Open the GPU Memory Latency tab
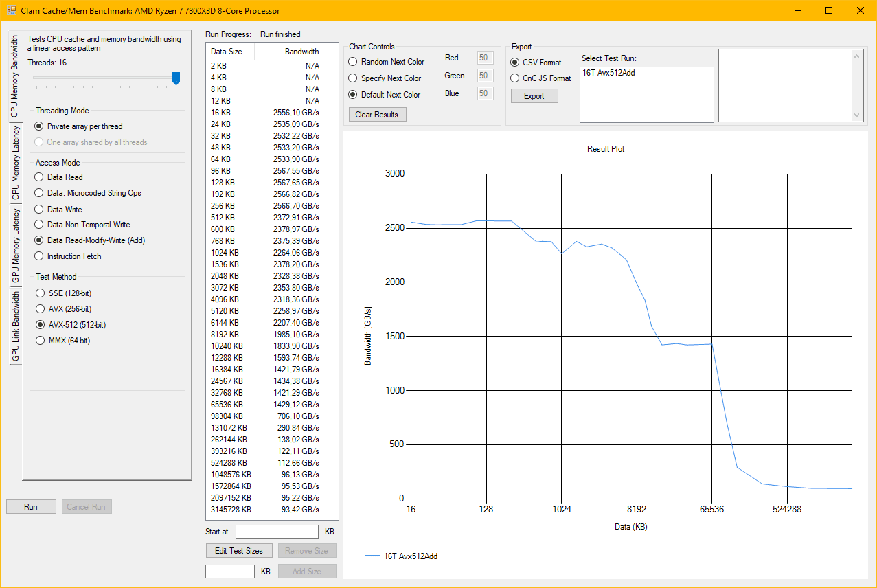 pos(15,246)
